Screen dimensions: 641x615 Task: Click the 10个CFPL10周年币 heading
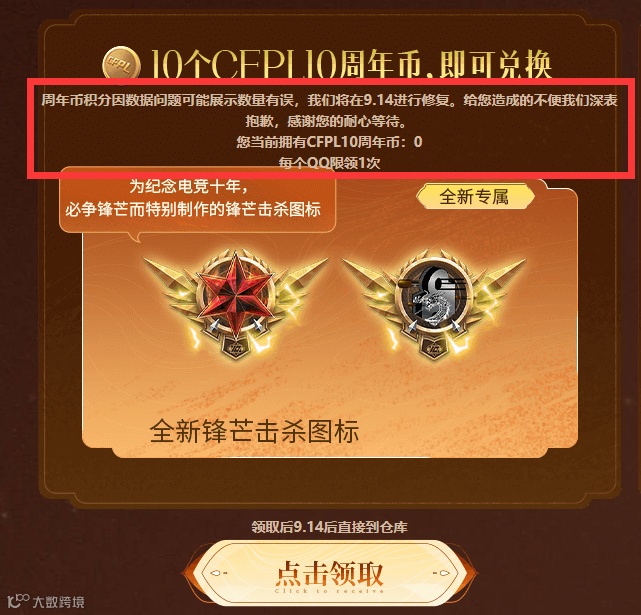tap(352, 64)
